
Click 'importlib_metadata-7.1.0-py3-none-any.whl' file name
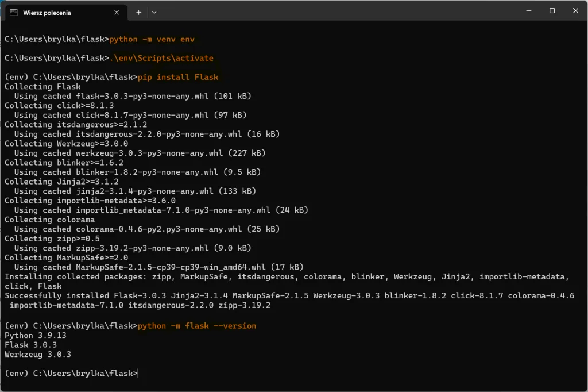tap(173, 210)
